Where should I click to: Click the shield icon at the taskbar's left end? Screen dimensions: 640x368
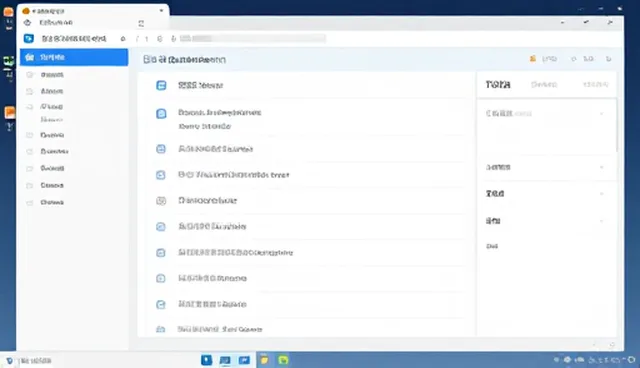9,361
